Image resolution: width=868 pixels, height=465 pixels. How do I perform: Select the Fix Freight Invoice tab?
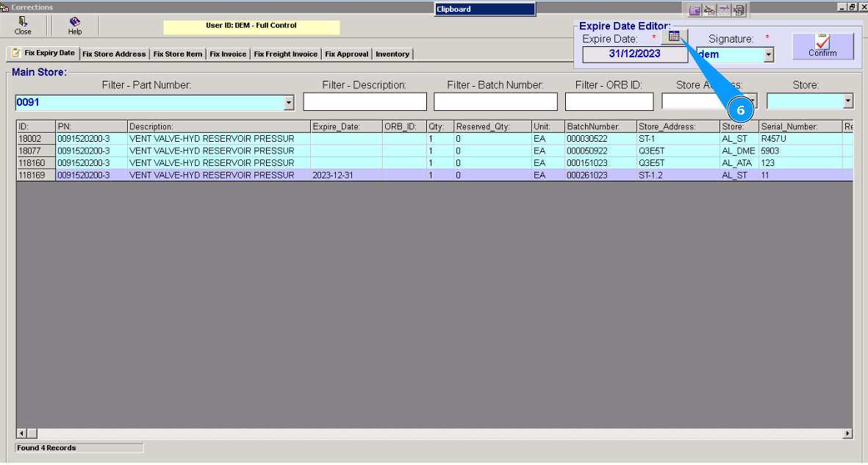coord(286,54)
